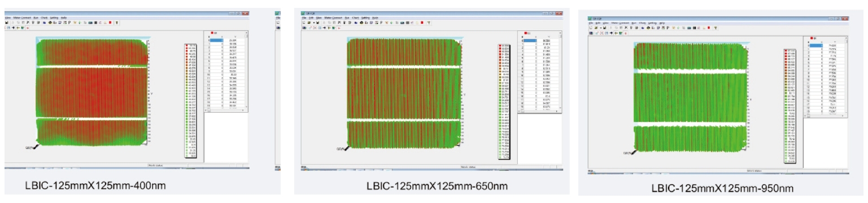Image resolution: width=868 pixels, height=203 pixels.
Task: Select the highlighted blue cell in the 650nm data table
Action: coord(530,41)
